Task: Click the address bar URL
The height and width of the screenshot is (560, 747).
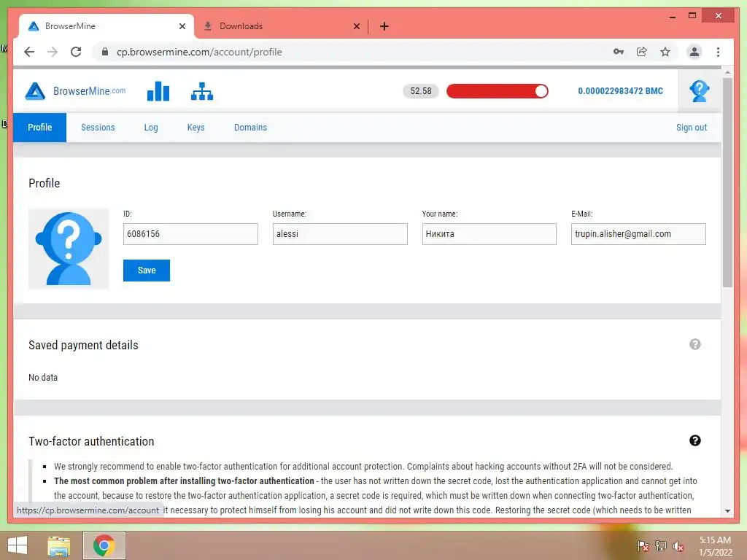Action: (x=199, y=52)
